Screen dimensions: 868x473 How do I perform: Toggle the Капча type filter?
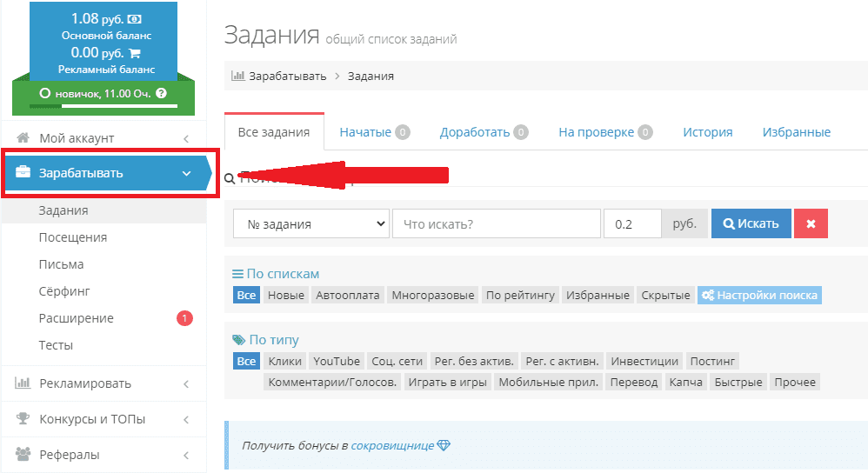686,382
